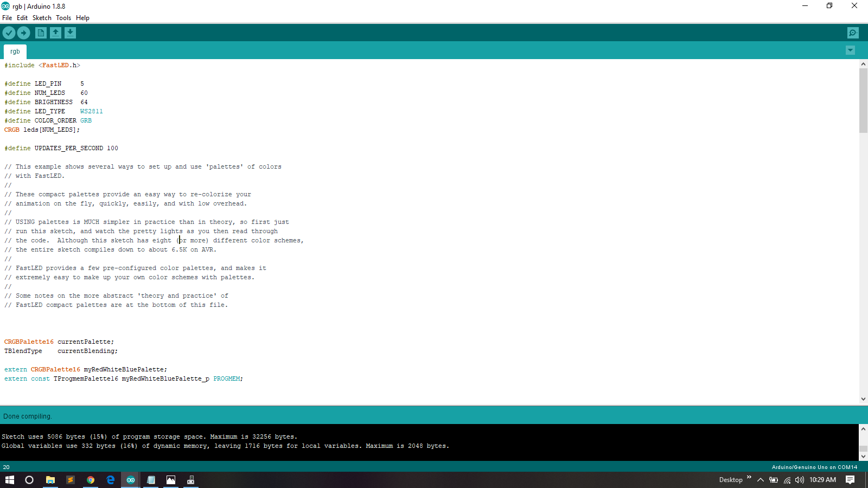Open the File menu
This screenshot has width=868, height=488.
coord(7,18)
